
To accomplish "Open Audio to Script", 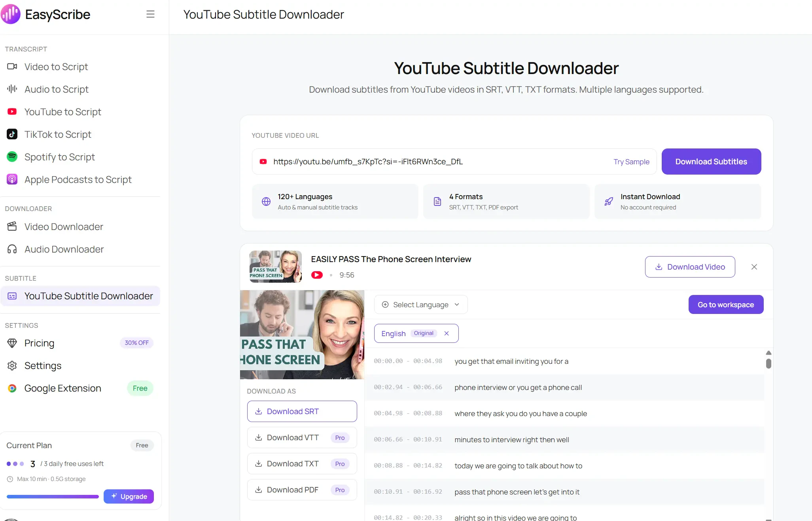I will point(56,89).
